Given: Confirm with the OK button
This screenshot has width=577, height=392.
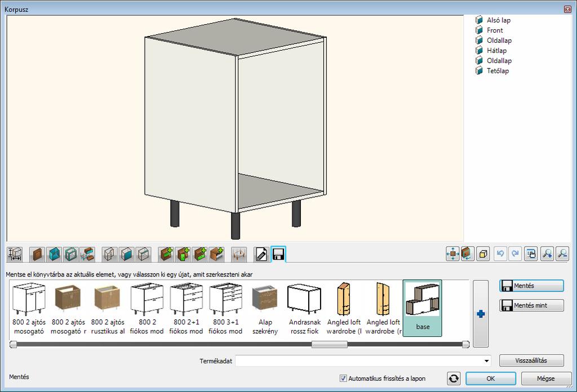Looking at the screenshot, I should (x=491, y=378).
